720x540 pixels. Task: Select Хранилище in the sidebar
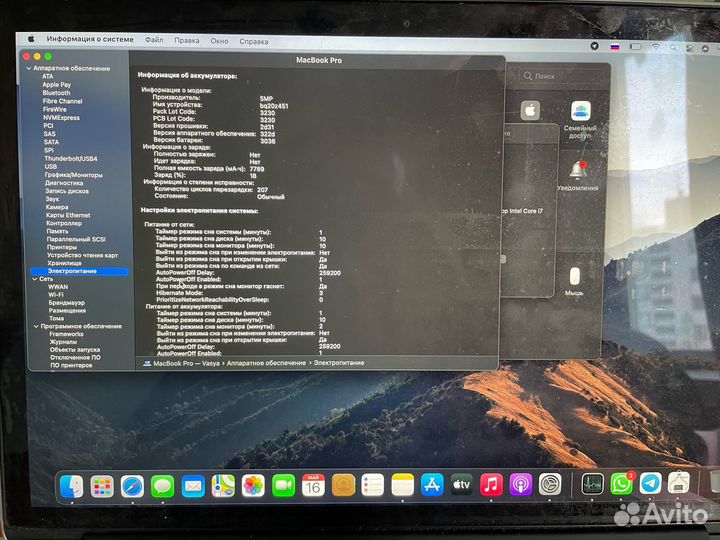[64, 263]
